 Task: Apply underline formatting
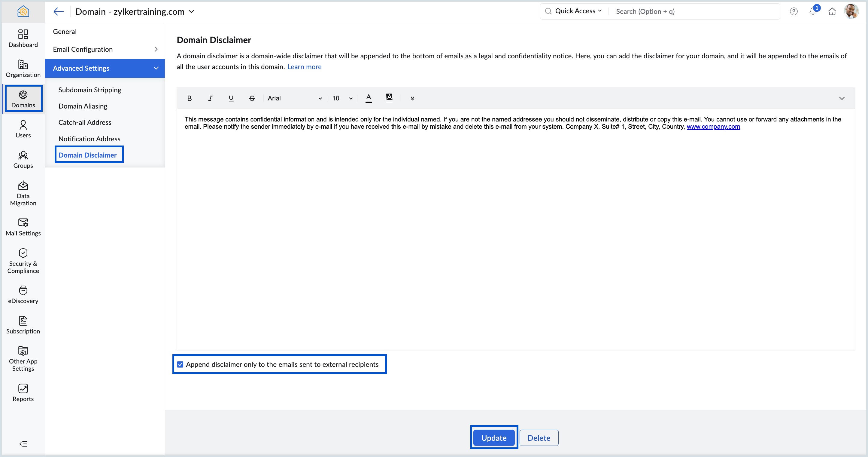point(231,98)
